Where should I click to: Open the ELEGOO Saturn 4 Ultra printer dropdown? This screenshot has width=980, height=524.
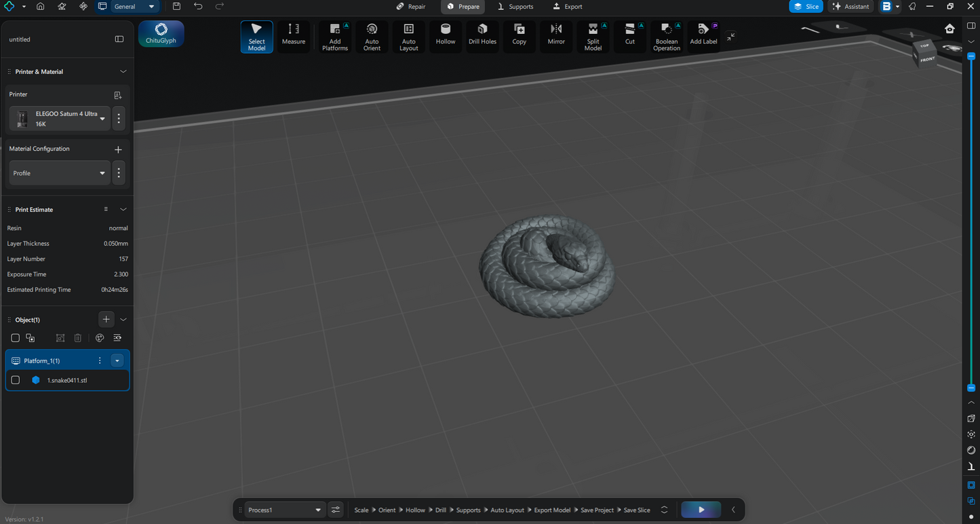60,119
